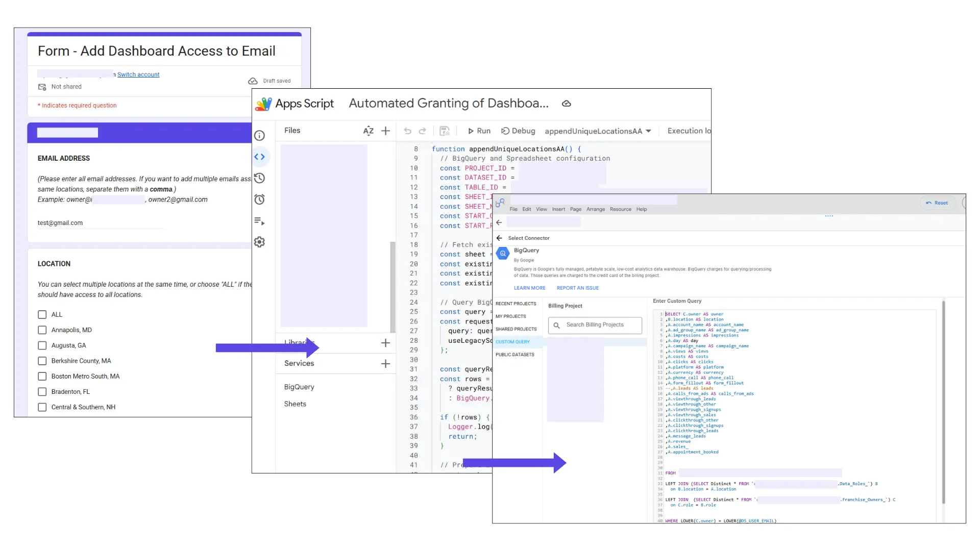Viewport: 980px width, 551px height.
Task: Open the Arrange menu in Looker Studio
Action: click(596, 209)
